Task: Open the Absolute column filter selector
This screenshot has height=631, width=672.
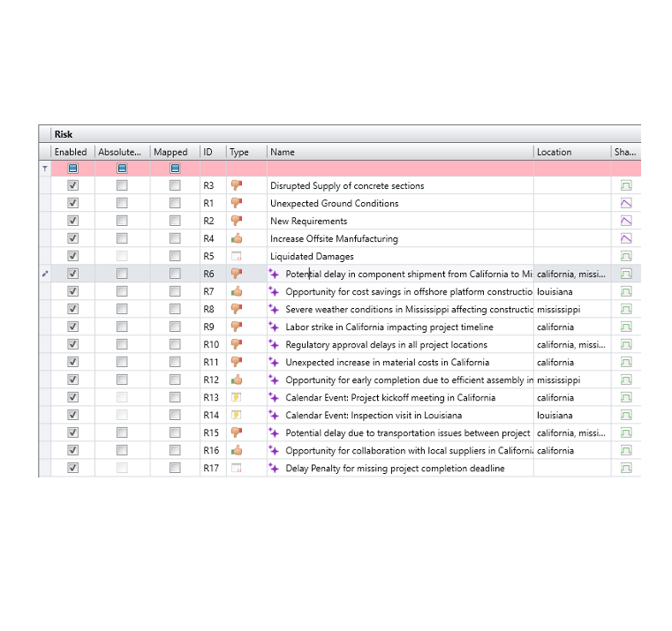Action: 122,168
